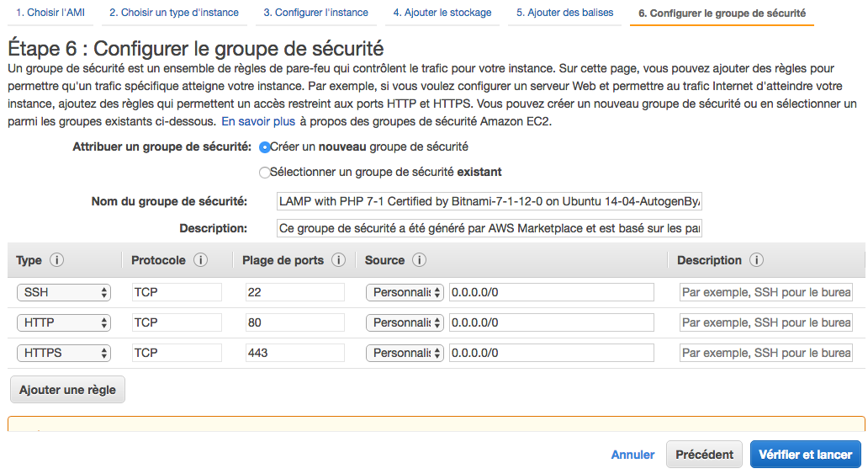Click info icon beside Protocole header
The image size is (868, 474).
200,260
